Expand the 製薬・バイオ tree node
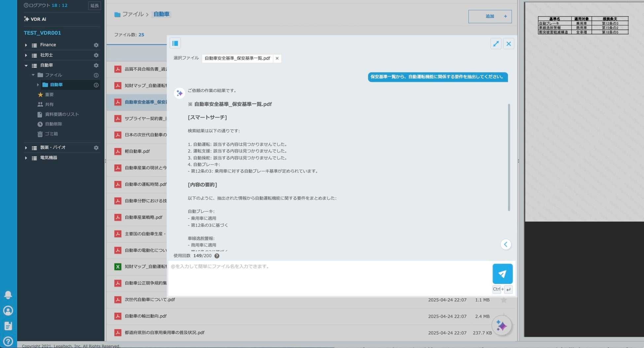 point(26,148)
